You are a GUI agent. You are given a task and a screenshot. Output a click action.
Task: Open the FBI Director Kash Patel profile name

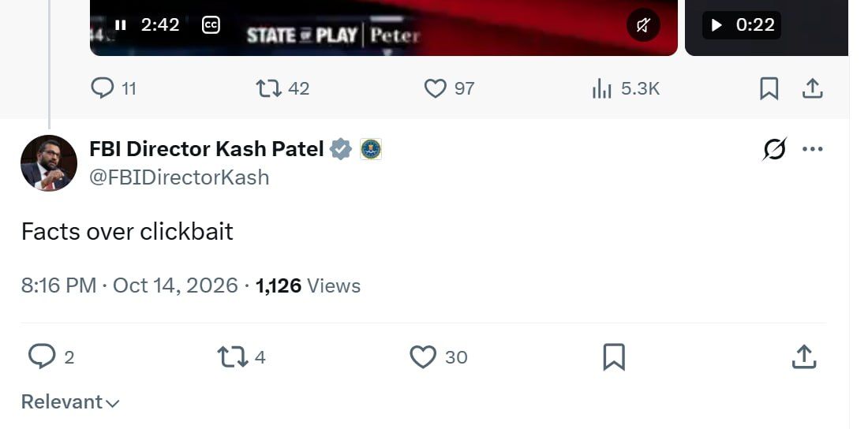tap(207, 149)
